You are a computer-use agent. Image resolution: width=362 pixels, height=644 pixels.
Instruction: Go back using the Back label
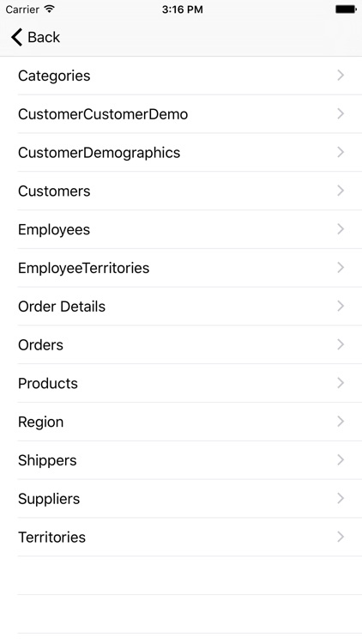[x=44, y=38]
